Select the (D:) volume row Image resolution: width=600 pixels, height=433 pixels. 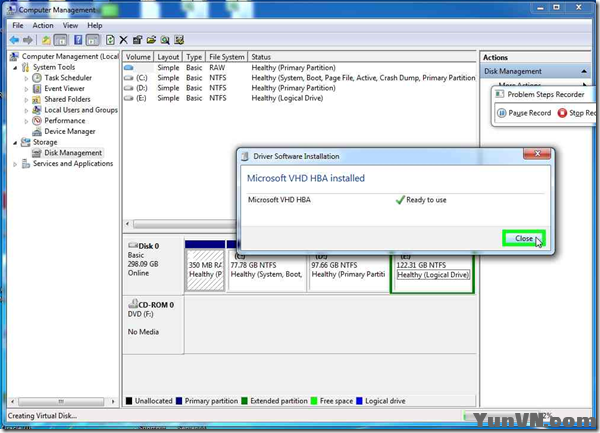click(300, 88)
